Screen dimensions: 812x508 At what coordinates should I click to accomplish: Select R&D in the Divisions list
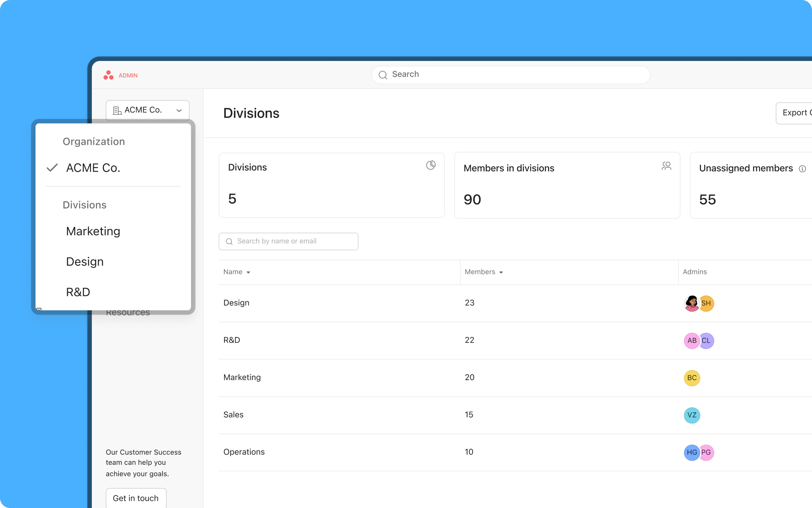(x=78, y=292)
